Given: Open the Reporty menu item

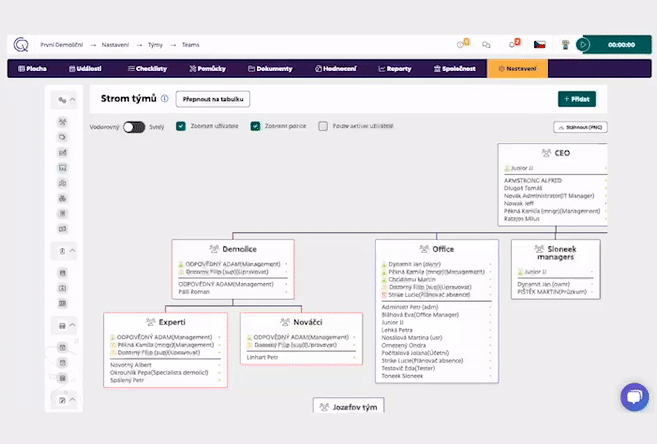Looking at the screenshot, I should [x=395, y=69].
